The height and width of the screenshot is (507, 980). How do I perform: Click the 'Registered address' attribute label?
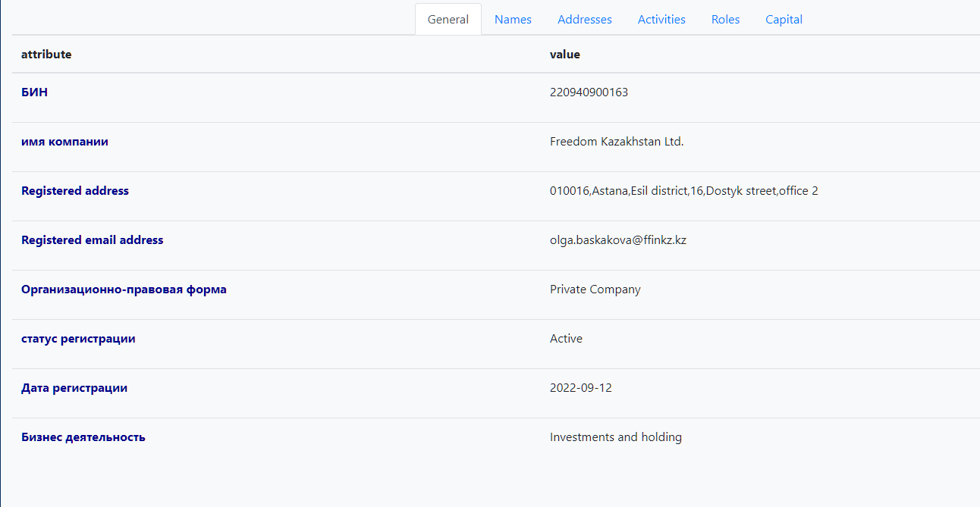point(75,191)
